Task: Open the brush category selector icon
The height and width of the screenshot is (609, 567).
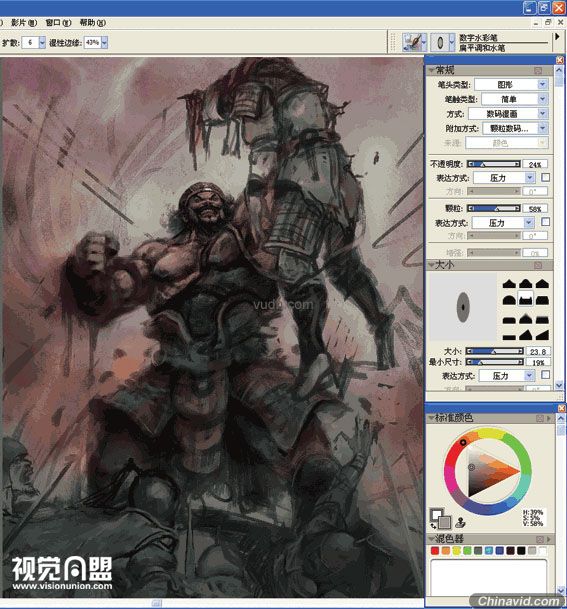Action: pos(414,42)
